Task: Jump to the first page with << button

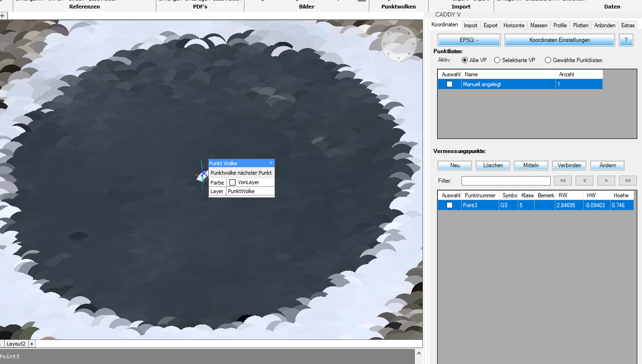Action: 562,180
